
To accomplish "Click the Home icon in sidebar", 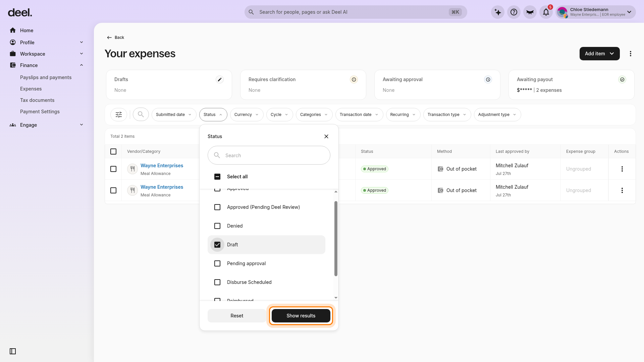I will tap(13, 31).
